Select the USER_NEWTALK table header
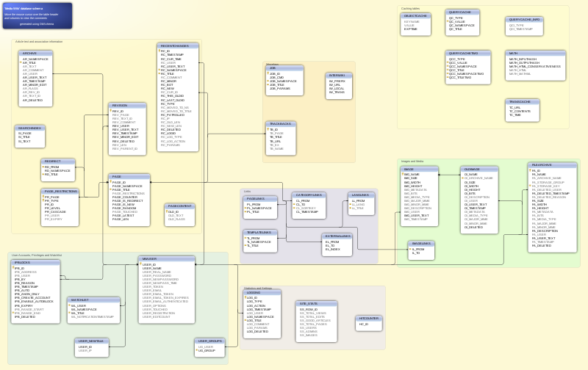 92,341
